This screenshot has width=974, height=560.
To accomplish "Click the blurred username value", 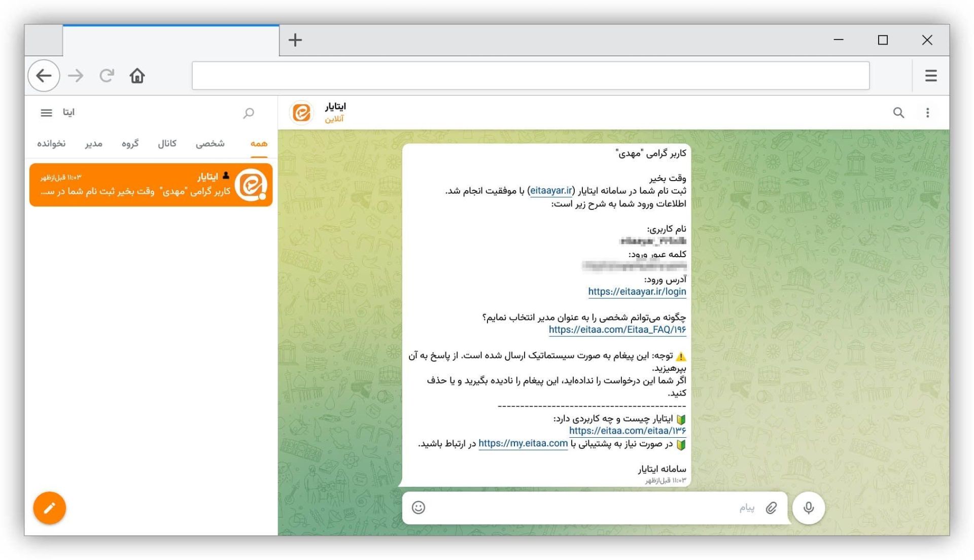I will coord(653,241).
